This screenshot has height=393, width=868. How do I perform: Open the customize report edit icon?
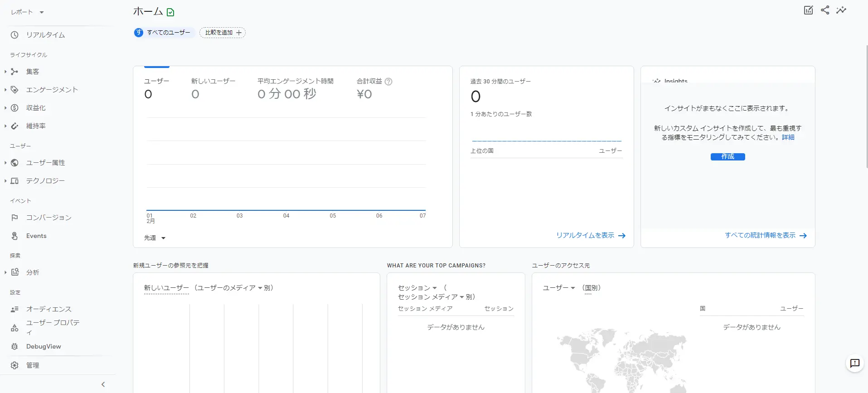pyautogui.click(x=809, y=10)
